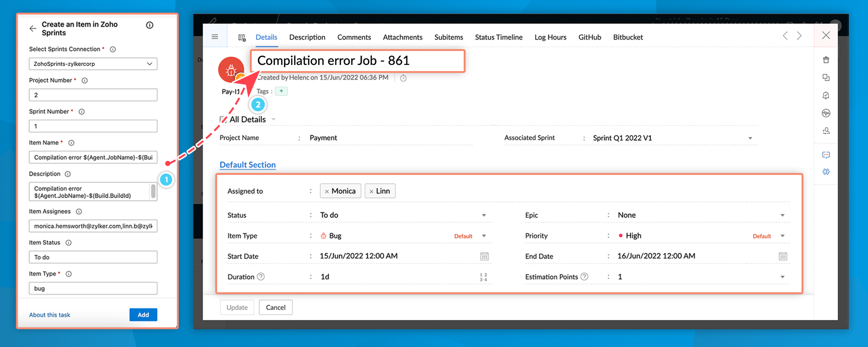Open About this task link

50,315
